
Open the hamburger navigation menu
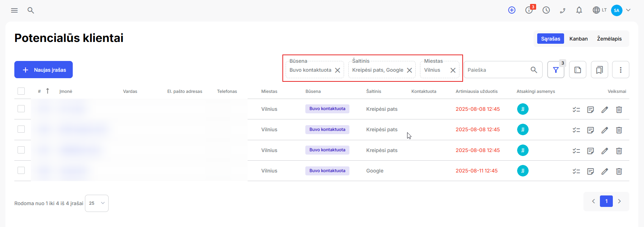(x=14, y=10)
